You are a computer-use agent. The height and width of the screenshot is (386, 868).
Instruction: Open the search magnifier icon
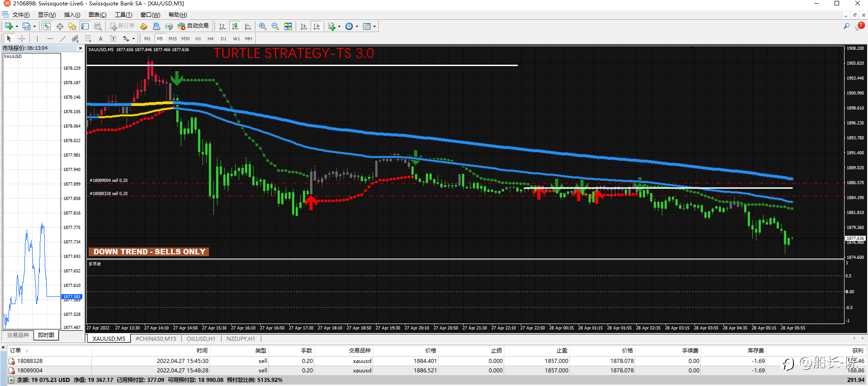(x=846, y=26)
